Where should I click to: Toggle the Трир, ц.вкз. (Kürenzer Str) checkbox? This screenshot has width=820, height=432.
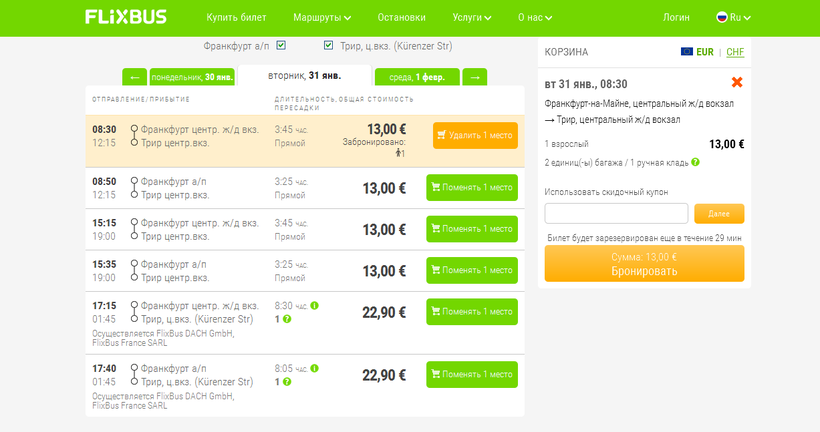[x=328, y=45]
